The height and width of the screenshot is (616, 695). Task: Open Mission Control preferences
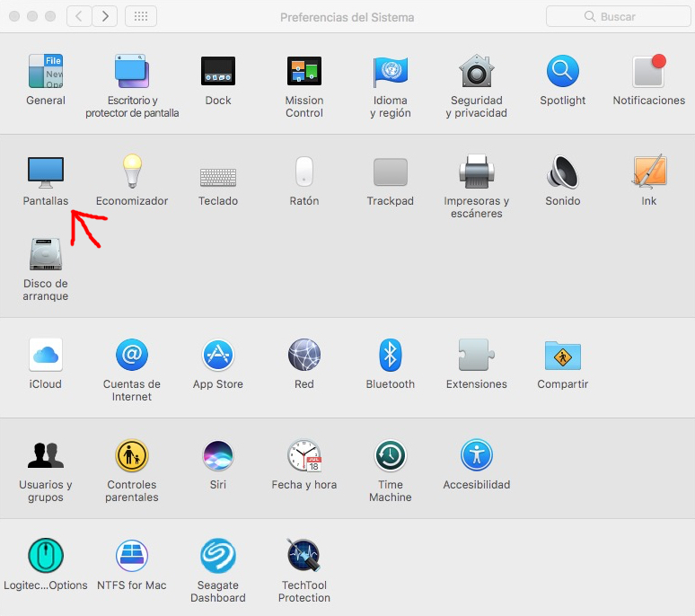pos(304,71)
